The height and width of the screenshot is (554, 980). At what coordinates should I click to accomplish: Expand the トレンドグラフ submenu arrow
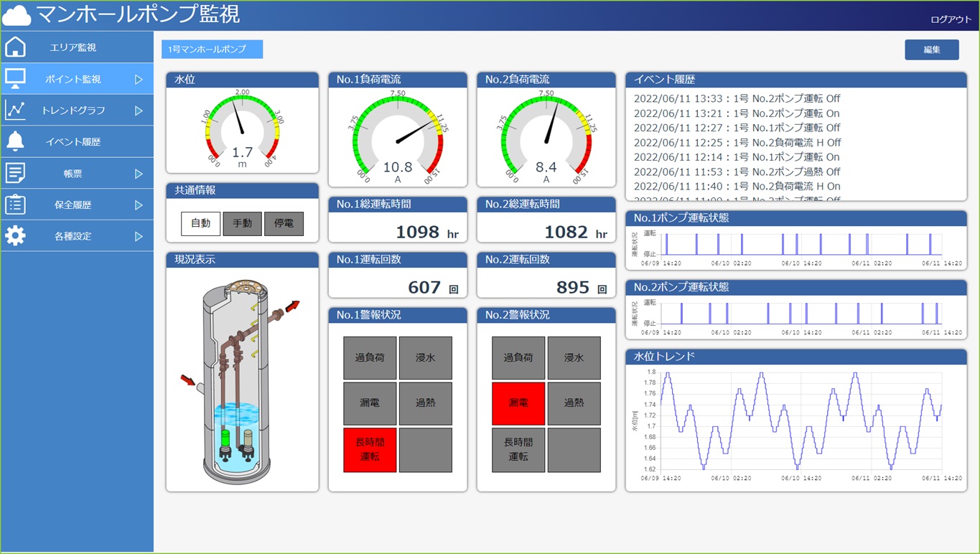[x=139, y=111]
